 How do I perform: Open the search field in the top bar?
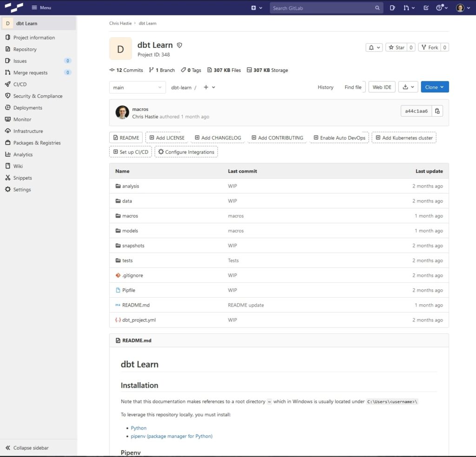click(325, 7)
